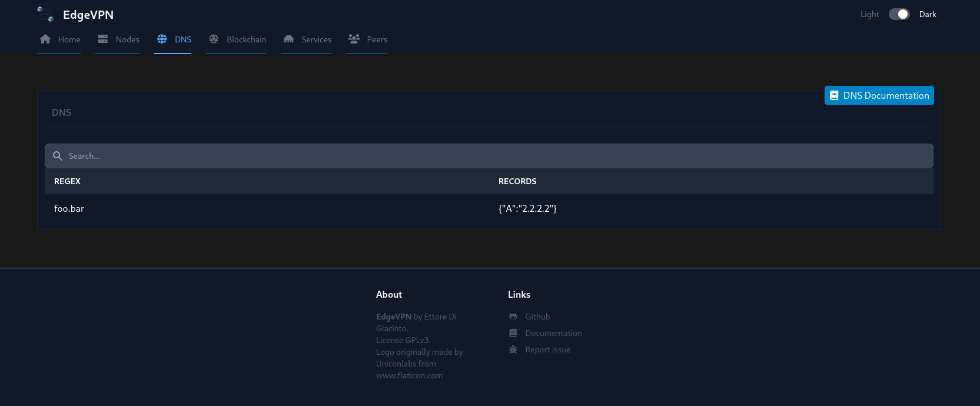Open the Nodes tab

118,39
